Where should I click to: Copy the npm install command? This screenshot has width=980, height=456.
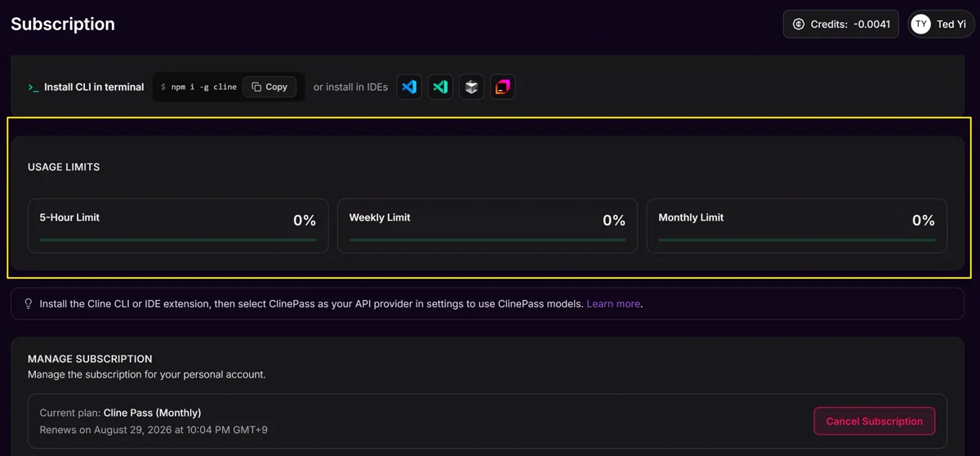pos(269,87)
